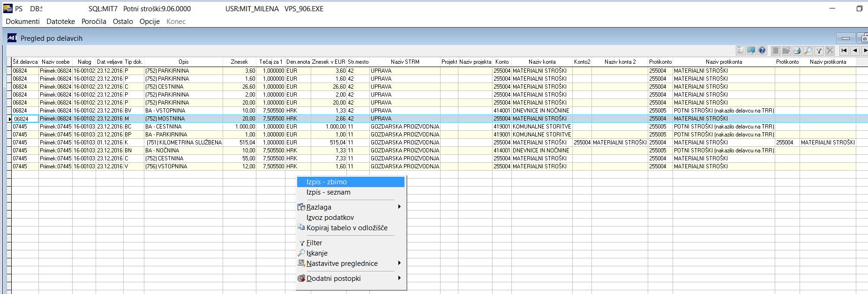Click the Naziv STRM column header

405,62
